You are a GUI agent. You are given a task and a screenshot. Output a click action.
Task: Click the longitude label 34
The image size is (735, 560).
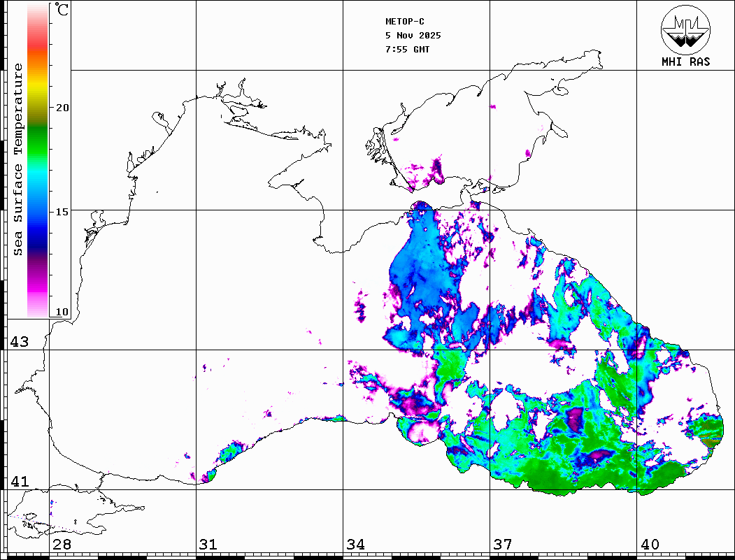tap(355, 545)
